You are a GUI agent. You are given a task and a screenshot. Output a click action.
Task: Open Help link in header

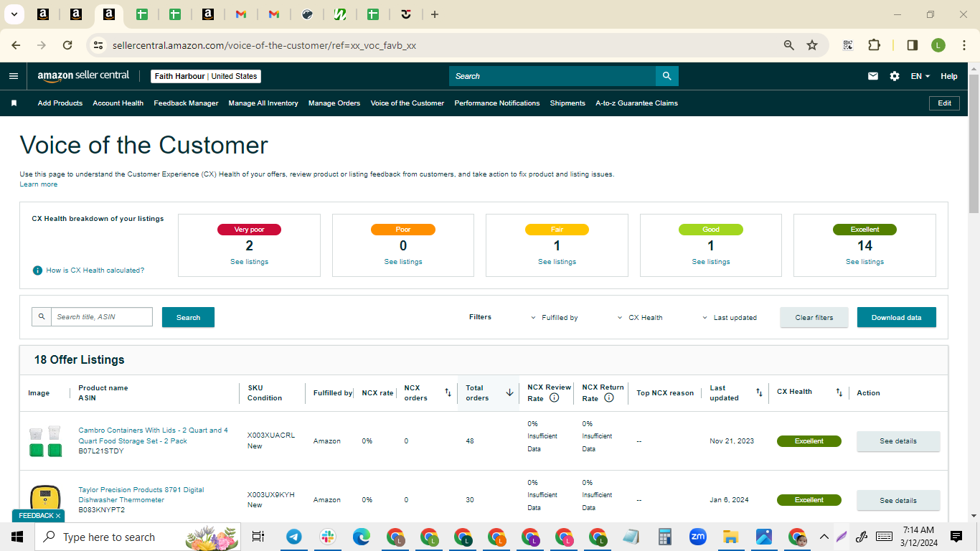coord(948,76)
